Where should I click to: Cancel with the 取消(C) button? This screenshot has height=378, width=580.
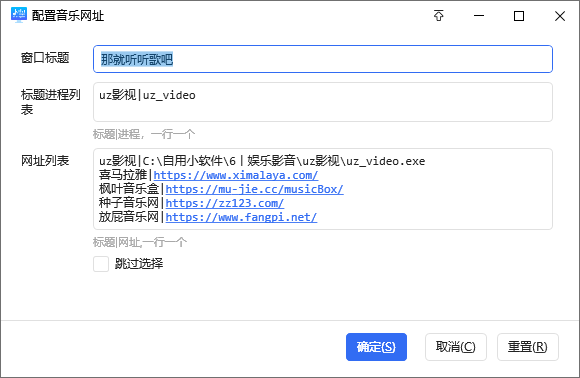pyautogui.click(x=456, y=347)
